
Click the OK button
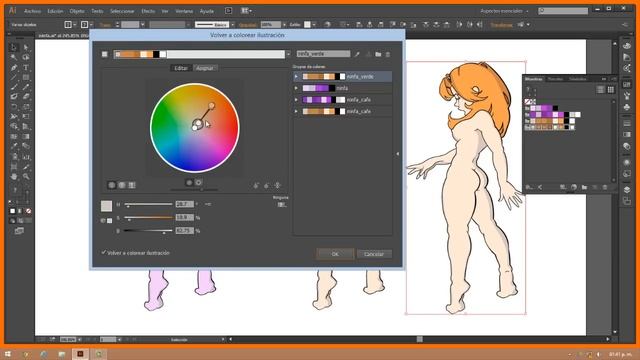[335, 254]
